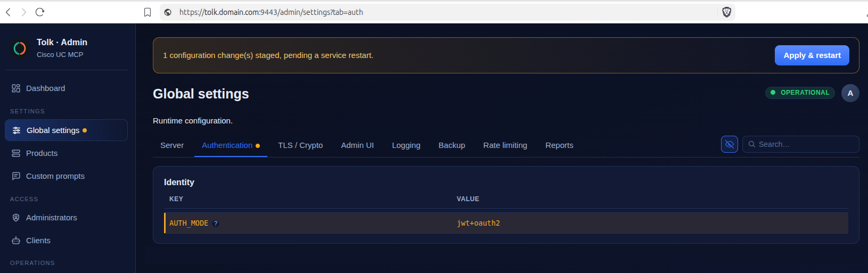Switch to the Server tab
Image resolution: width=868 pixels, height=273 pixels.
pyautogui.click(x=172, y=145)
